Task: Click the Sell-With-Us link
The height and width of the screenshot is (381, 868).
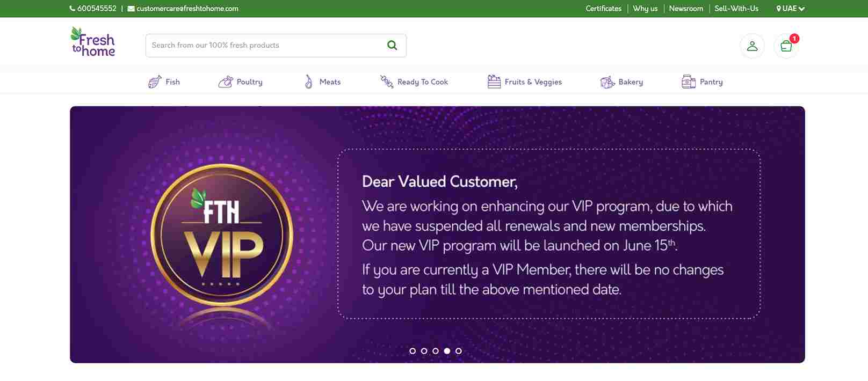Action: tap(736, 9)
